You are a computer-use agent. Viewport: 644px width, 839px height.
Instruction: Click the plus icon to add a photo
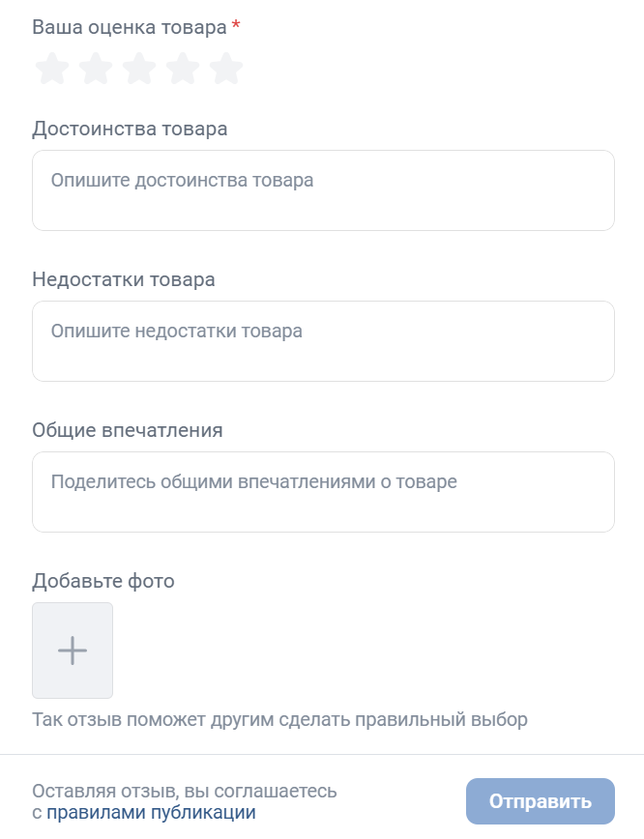click(x=73, y=651)
